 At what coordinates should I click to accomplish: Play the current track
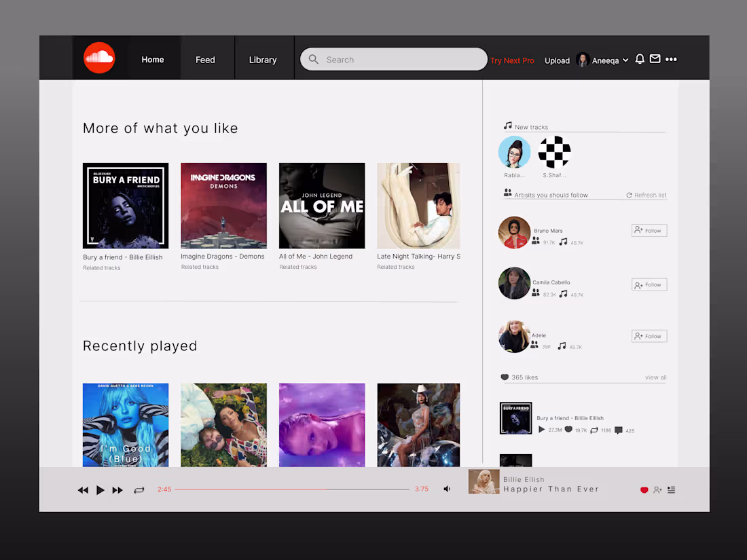[100, 490]
